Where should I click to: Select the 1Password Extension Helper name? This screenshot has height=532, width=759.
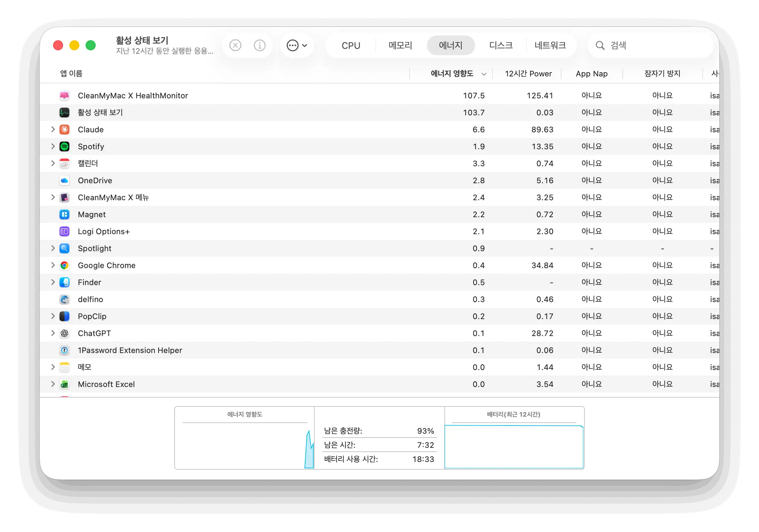point(130,350)
